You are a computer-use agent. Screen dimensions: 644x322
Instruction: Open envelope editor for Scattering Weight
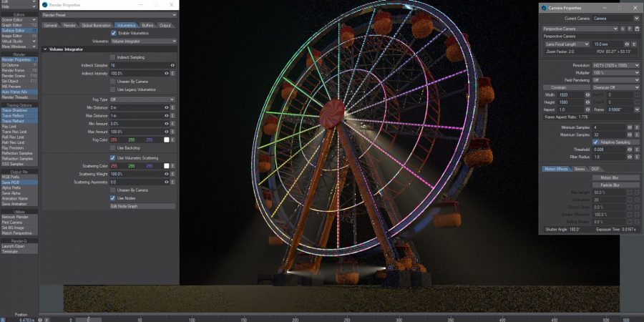pos(173,174)
